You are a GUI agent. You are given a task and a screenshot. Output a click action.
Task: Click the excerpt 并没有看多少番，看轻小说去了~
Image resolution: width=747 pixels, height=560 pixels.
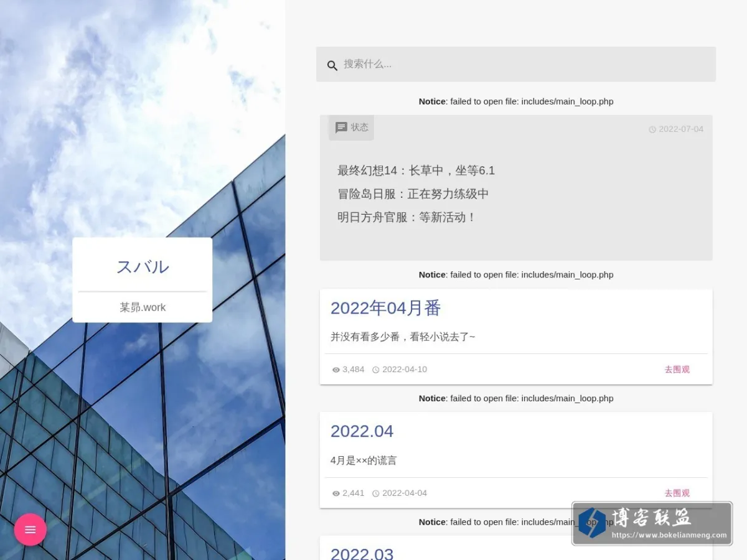click(x=403, y=337)
